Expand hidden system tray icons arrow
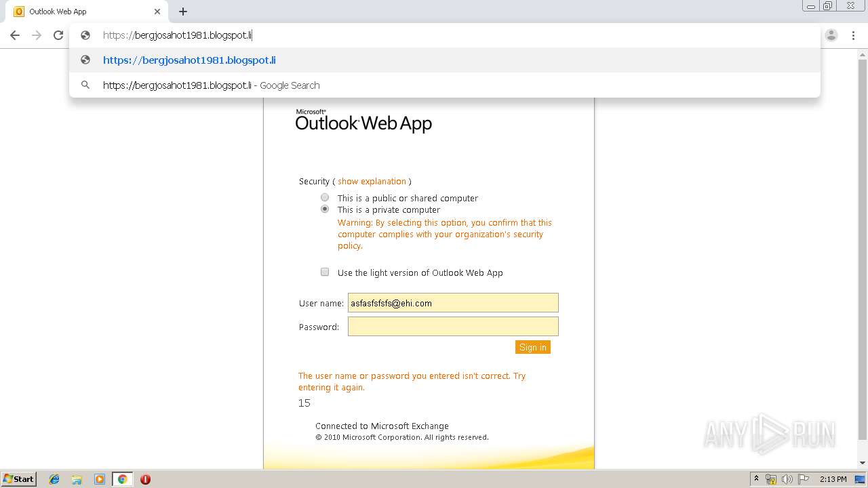868x488 pixels. click(x=756, y=479)
